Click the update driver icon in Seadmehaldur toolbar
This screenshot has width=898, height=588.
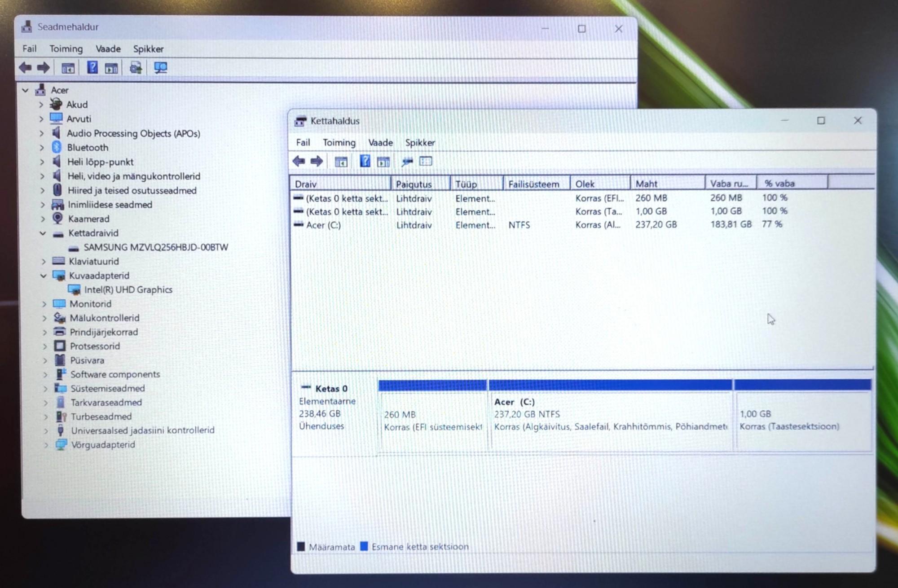point(136,68)
